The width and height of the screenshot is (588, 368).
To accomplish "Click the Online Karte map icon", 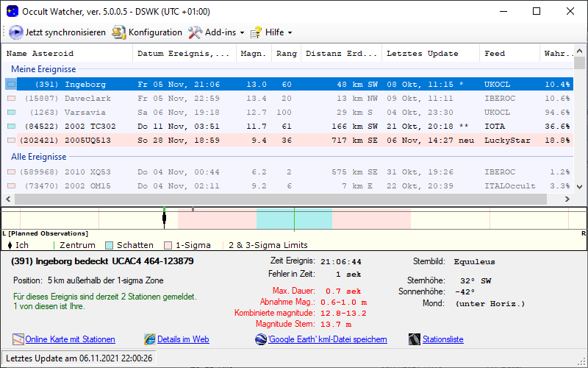I will click(18, 339).
